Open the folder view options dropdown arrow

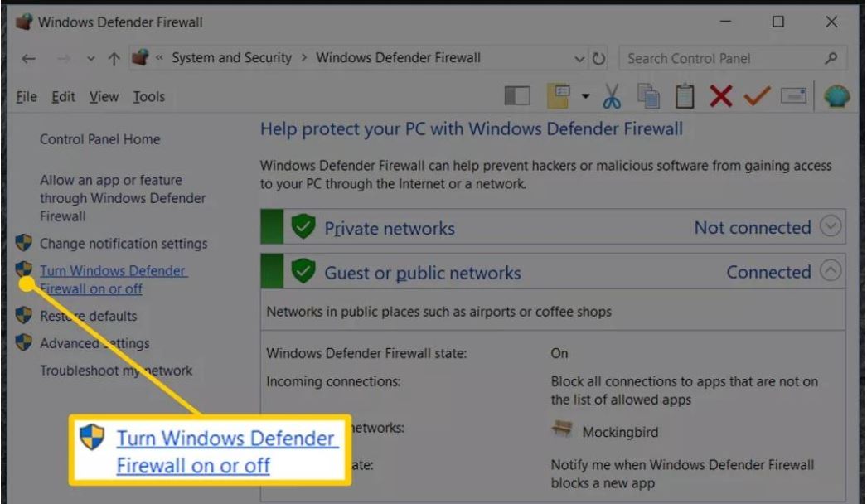[585, 96]
